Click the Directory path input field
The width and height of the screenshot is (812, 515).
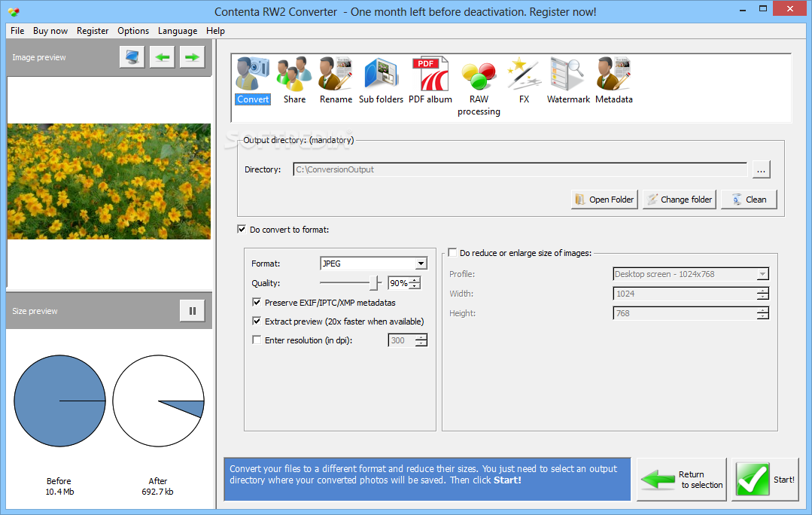click(x=520, y=169)
